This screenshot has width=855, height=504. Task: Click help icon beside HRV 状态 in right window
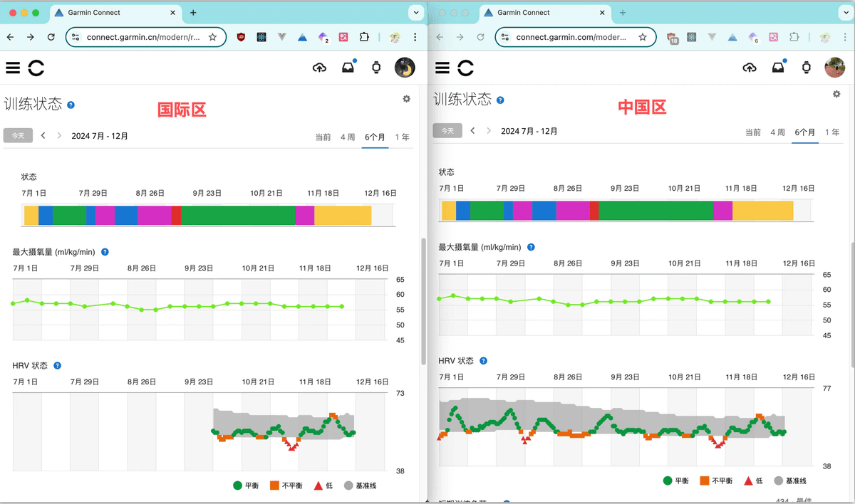484,361
